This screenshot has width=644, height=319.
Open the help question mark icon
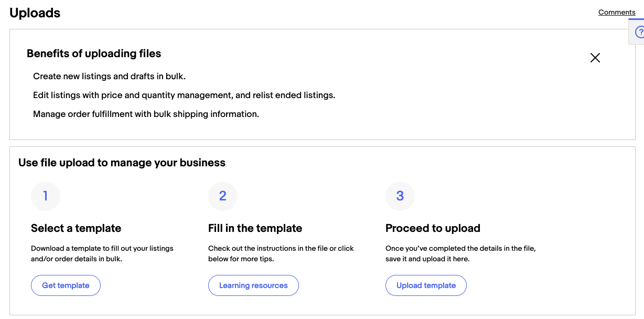click(639, 33)
